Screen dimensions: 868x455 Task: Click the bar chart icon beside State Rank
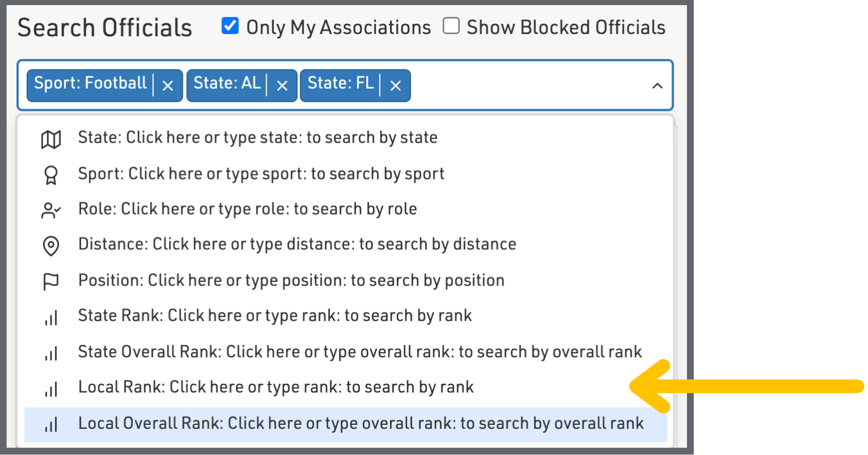(51, 318)
